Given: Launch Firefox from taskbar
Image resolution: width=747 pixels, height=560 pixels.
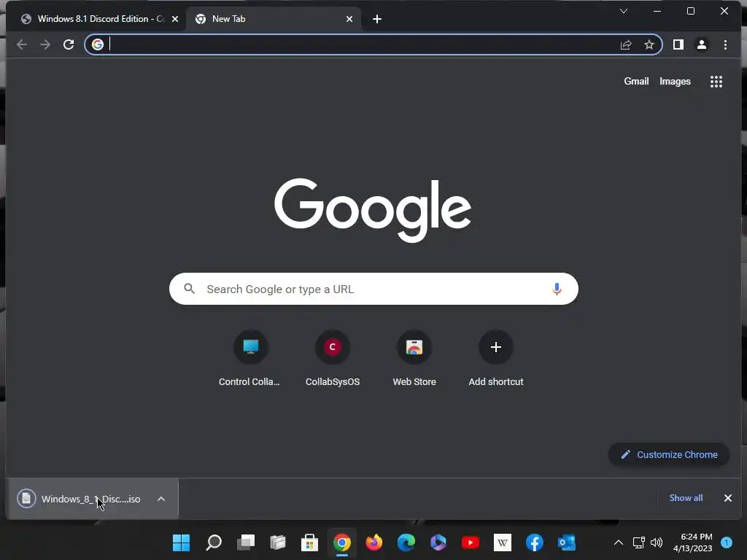Looking at the screenshot, I should pos(374,542).
